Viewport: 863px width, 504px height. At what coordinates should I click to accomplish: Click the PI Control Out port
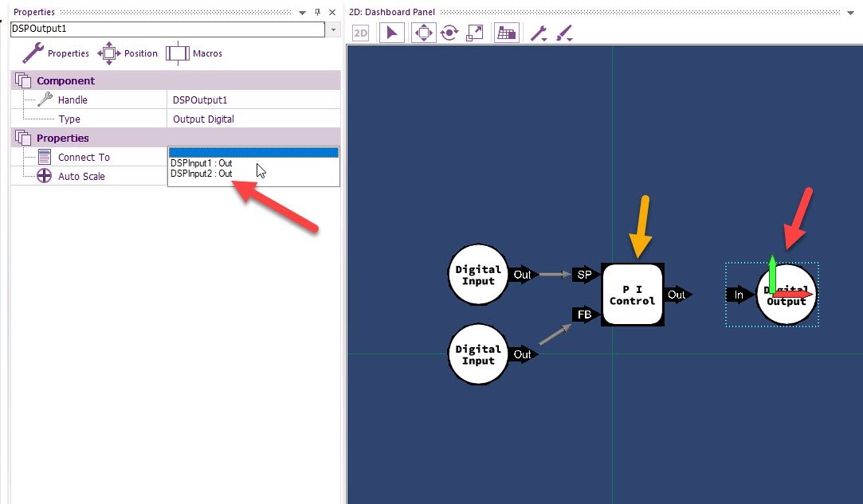click(677, 295)
